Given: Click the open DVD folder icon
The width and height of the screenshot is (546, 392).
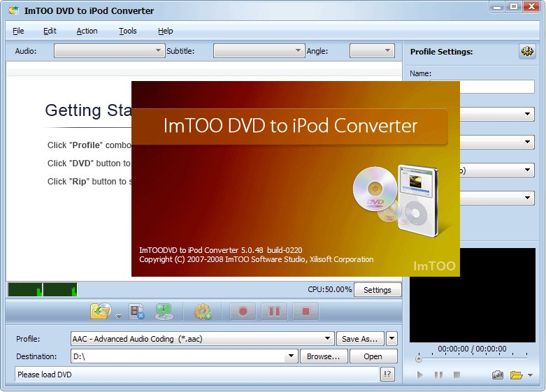Looking at the screenshot, I should point(101,311).
